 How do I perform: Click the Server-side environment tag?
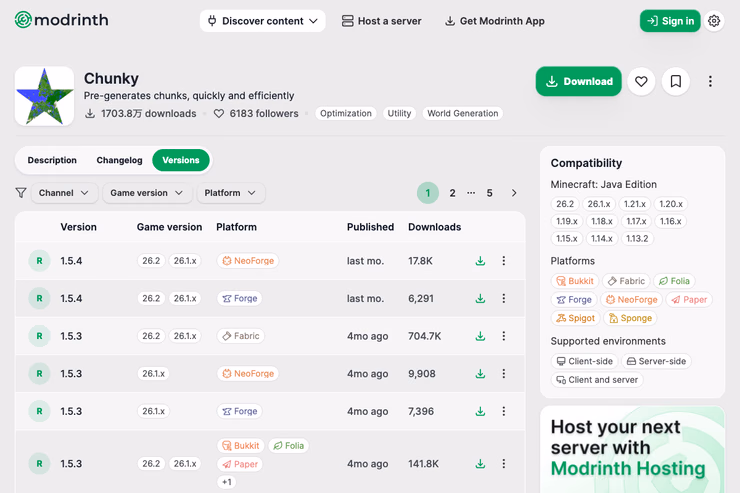[656, 361]
